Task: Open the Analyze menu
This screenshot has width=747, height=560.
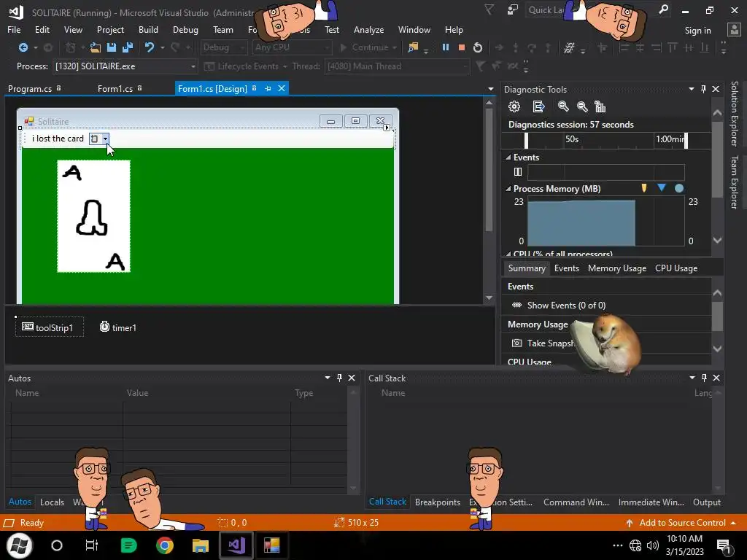Action: click(x=368, y=29)
